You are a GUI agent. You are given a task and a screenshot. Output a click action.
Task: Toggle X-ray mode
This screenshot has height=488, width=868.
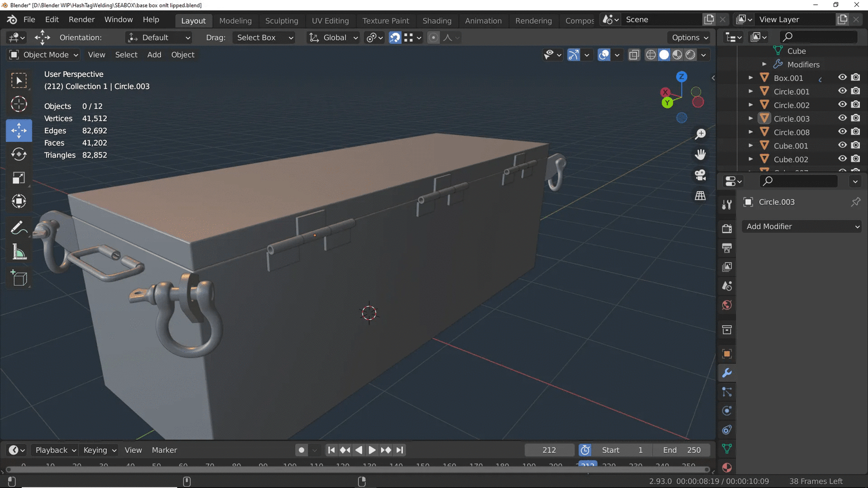pyautogui.click(x=634, y=55)
